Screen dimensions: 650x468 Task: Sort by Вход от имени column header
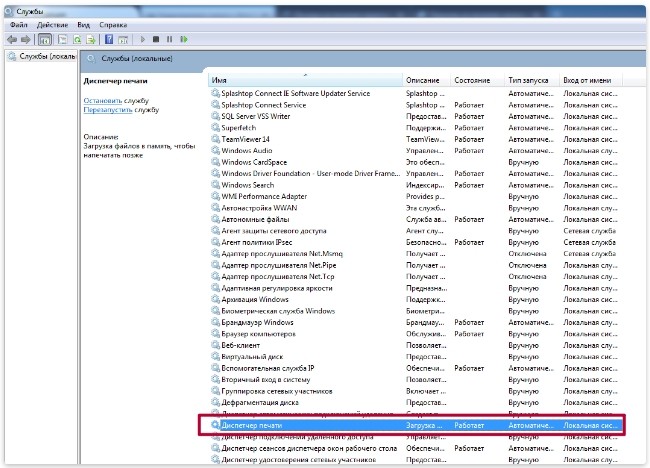[x=591, y=80]
